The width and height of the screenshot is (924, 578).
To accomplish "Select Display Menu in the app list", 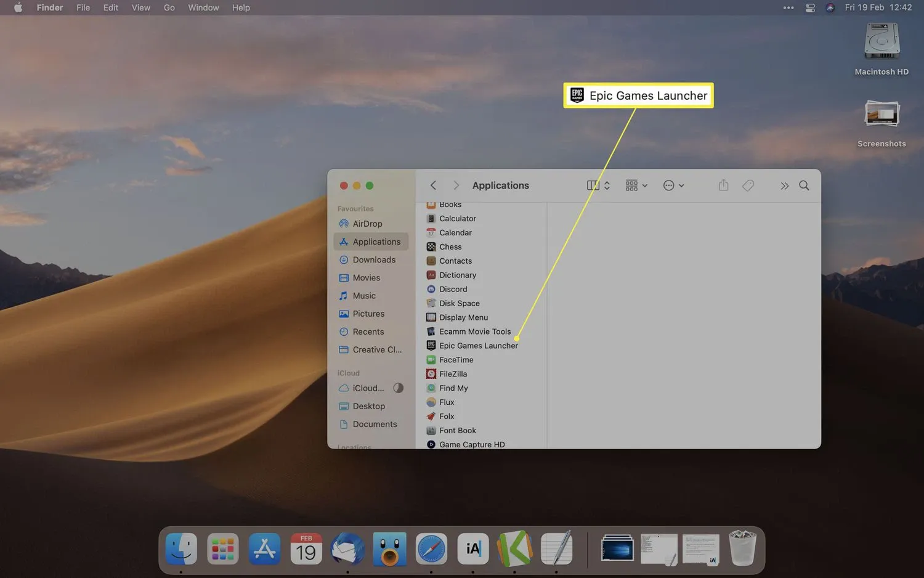I will coord(457,317).
